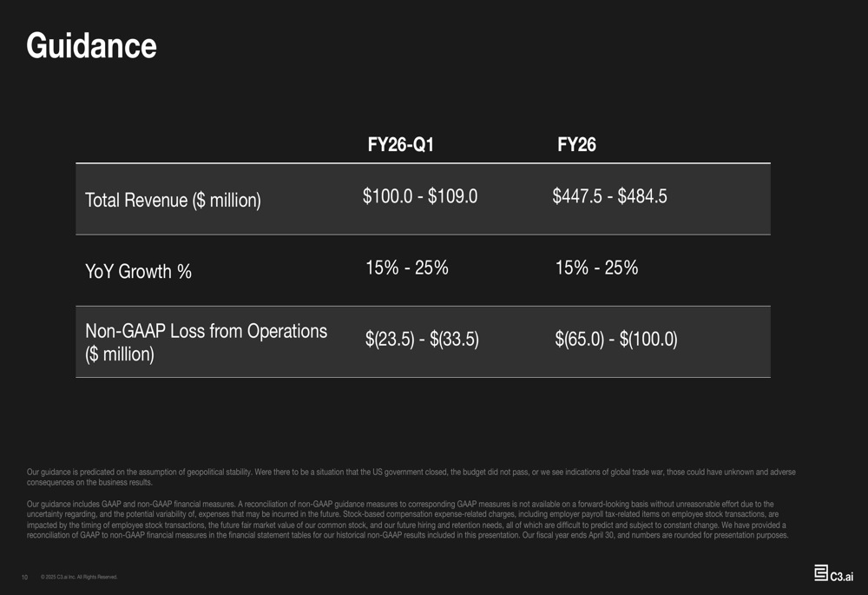The width and height of the screenshot is (868, 595).
Task: Select the Total Revenue row label
Action: pos(173,200)
